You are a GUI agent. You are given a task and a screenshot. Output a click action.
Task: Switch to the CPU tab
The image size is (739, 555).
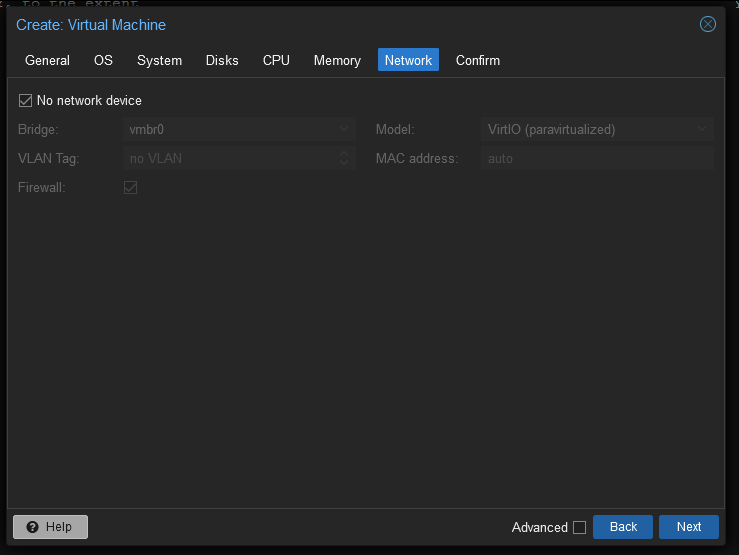click(276, 60)
